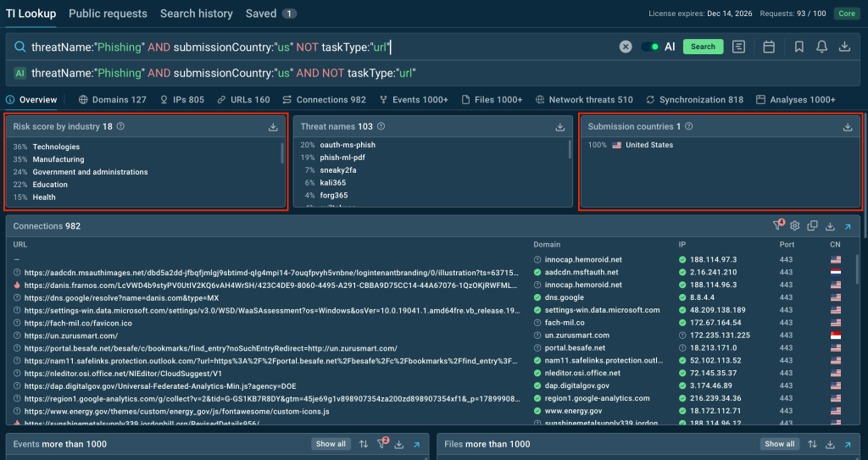Click help icon beside Threat names 103
This screenshot has width=868, height=460.
click(x=381, y=126)
